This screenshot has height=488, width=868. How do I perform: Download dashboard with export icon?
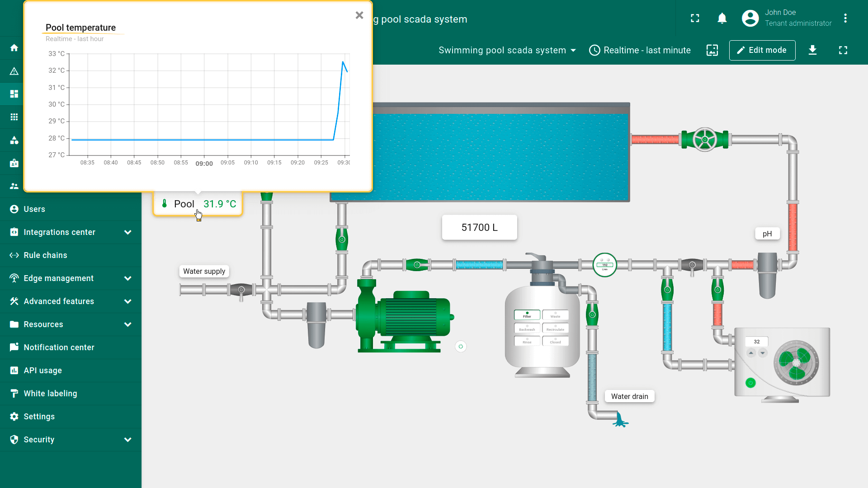pos(812,50)
